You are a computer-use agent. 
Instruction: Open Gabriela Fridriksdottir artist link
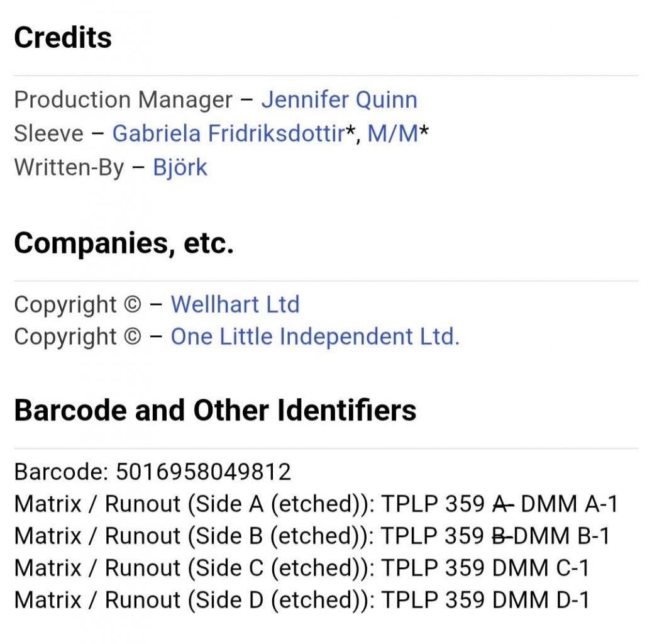pos(228,133)
